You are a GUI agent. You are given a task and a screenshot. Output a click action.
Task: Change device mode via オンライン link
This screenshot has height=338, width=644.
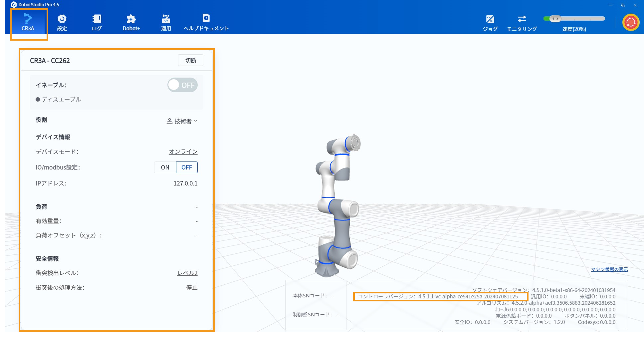coord(183,152)
